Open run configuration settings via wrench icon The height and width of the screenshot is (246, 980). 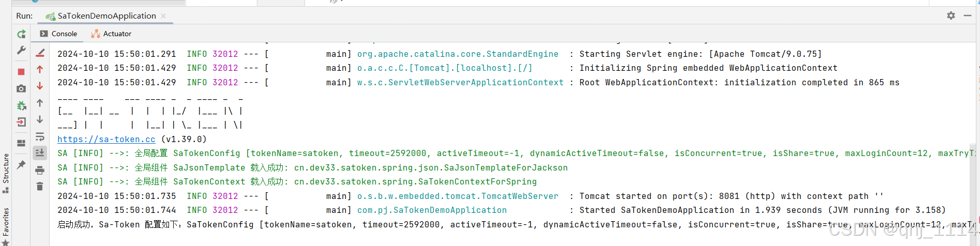[21, 50]
